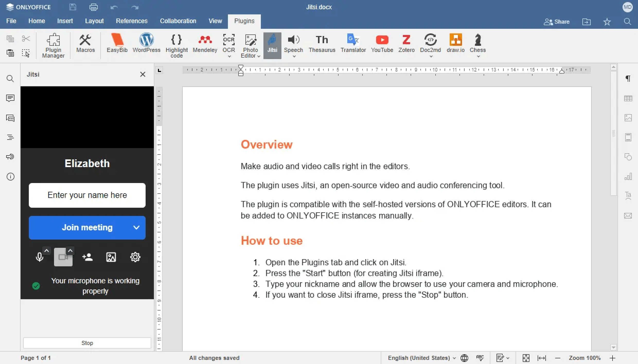Image resolution: width=638 pixels, height=364 pixels.
Task: Open the Mendeley plugin
Action: click(x=205, y=43)
